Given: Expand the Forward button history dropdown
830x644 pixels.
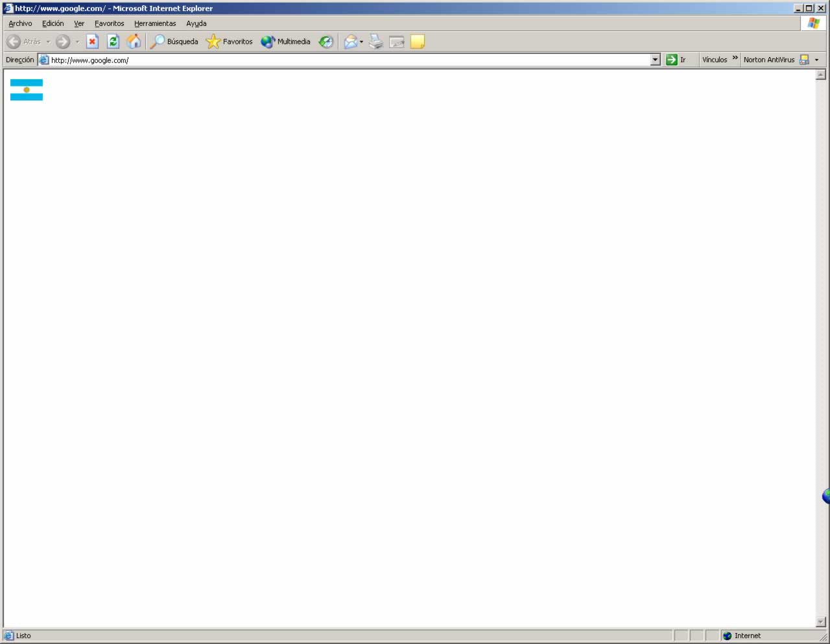Looking at the screenshot, I should tap(77, 42).
